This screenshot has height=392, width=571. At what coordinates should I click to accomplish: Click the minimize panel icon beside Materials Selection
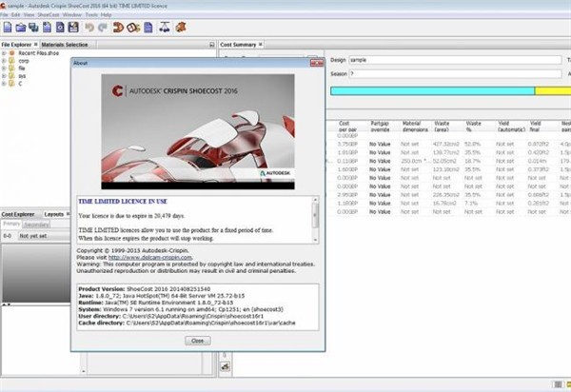pyautogui.click(x=212, y=45)
